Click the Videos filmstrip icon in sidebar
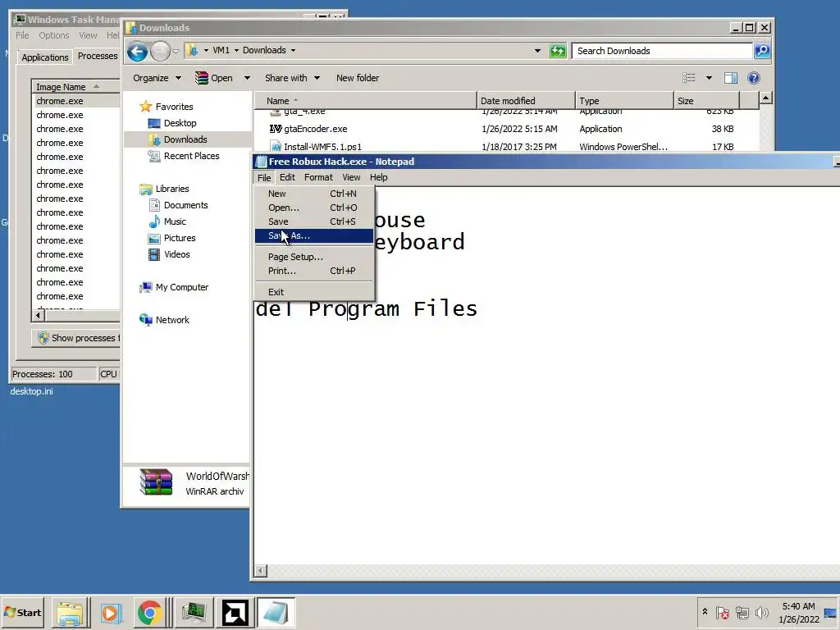The width and height of the screenshot is (840, 630). click(154, 254)
